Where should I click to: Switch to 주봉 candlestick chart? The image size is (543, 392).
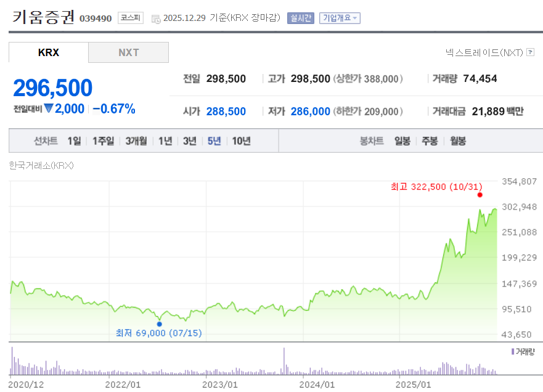click(x=430, y=141)
